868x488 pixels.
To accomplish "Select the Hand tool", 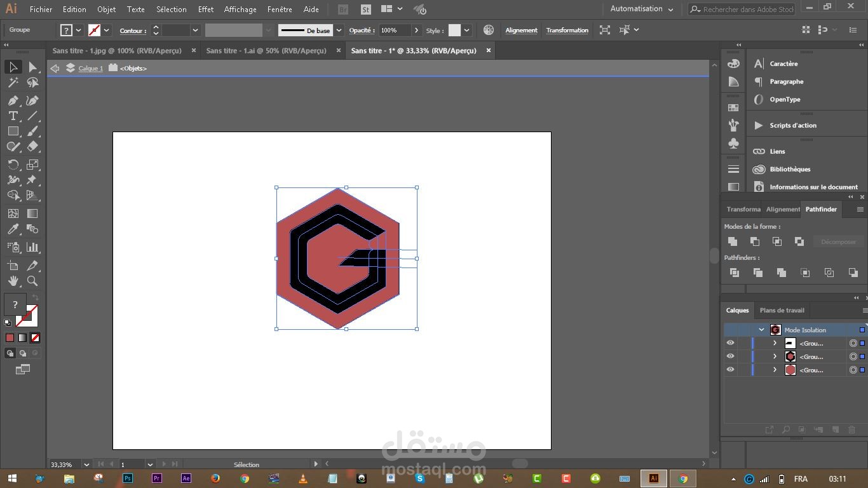I will [x=13, y=281].
